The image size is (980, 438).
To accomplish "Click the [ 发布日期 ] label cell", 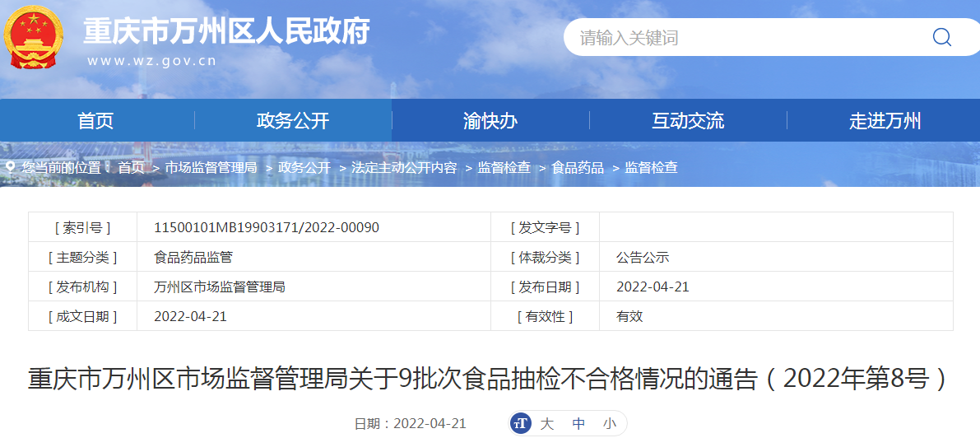I will click(545, 287).
